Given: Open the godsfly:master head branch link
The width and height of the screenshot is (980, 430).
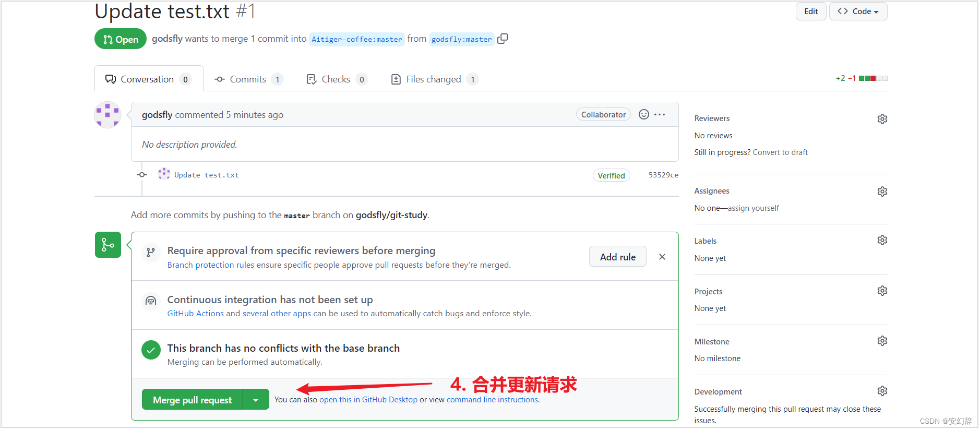Looking at the screenshot, I should click(462, 39).
